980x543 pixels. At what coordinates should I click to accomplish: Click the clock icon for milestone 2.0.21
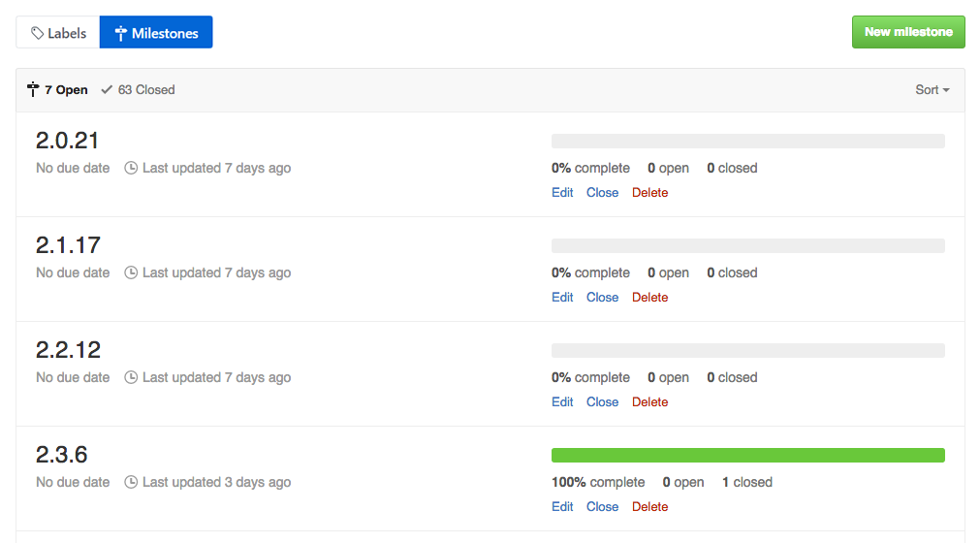(x=131, y=168)
